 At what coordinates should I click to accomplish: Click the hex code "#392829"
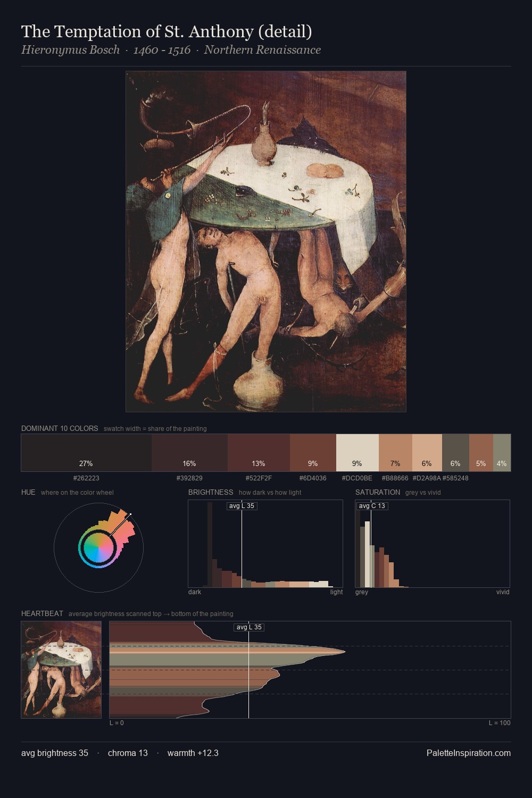(x=189, y=478)
